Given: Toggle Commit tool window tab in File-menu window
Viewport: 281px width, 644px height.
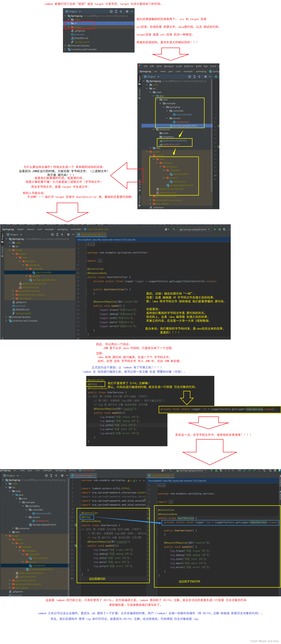Looking at the screenshot, I should [139, 94].
